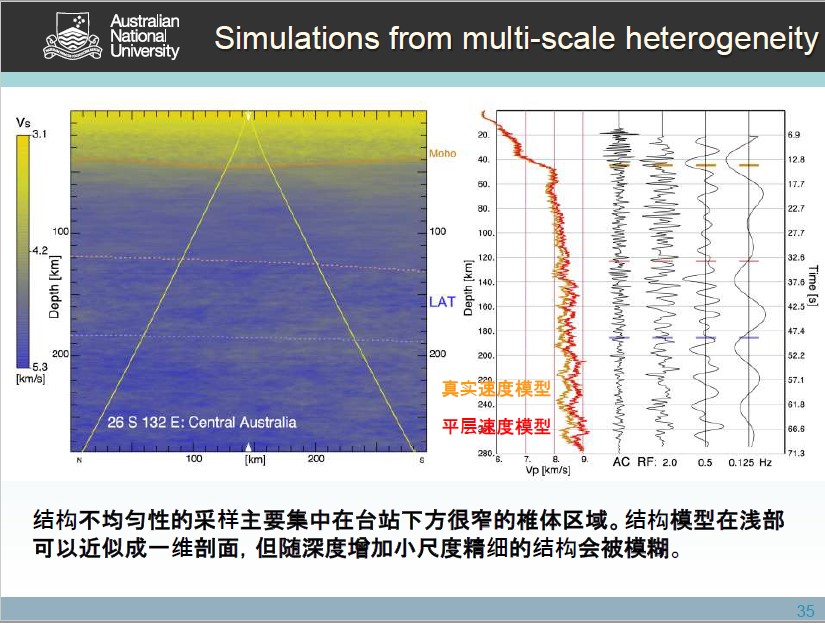Click the slide title 'Simulations from multi-scale heterogeneity'

(516, 38)
